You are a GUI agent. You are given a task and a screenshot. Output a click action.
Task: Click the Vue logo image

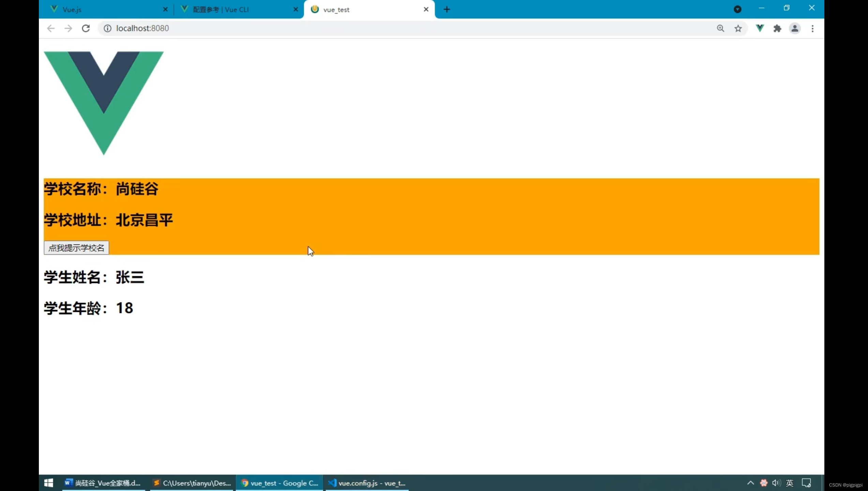coord(104,103)
